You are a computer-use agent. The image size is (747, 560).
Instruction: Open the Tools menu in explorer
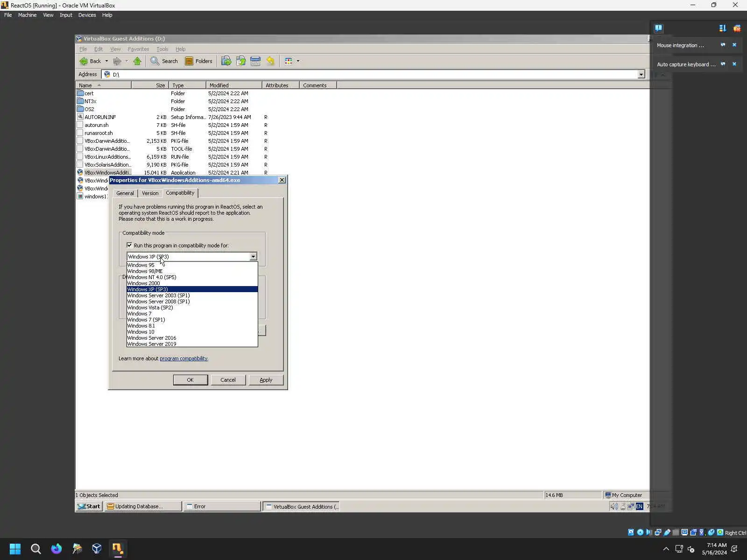tap(162, 49)
